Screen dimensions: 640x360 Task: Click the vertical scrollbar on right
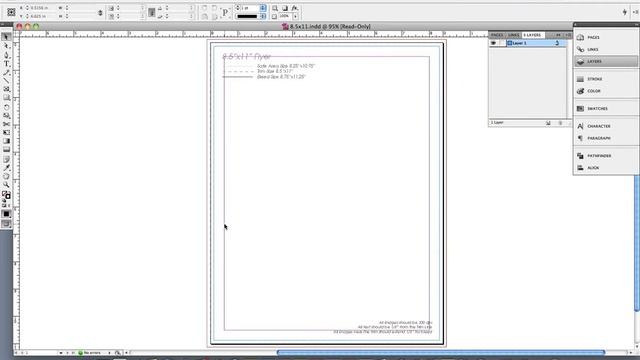click(x=637, y=243)
